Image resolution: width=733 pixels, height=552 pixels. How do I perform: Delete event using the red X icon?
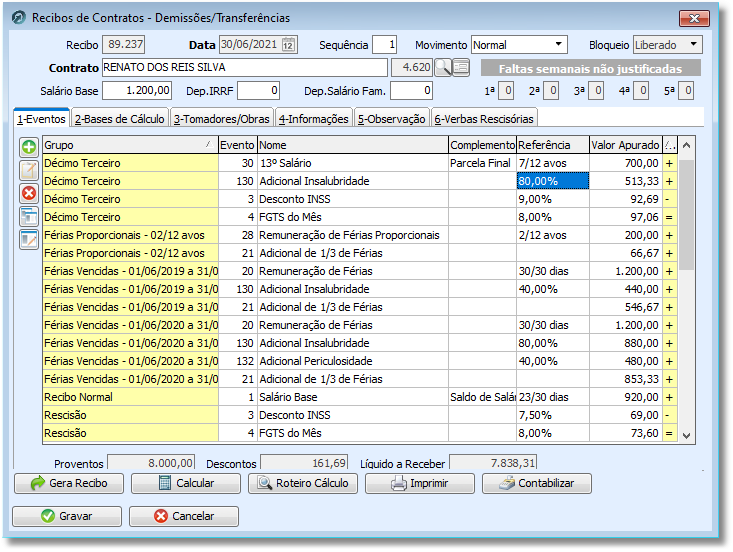point(29,193)
